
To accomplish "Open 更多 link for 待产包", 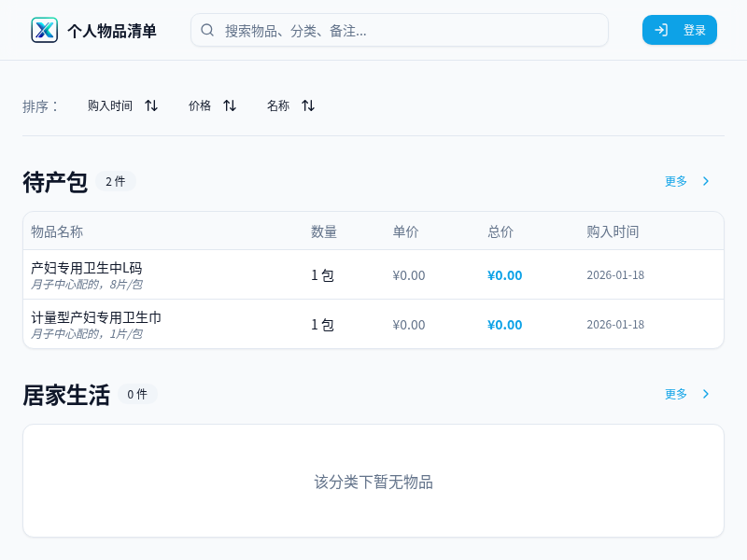I will click(676, 181).
